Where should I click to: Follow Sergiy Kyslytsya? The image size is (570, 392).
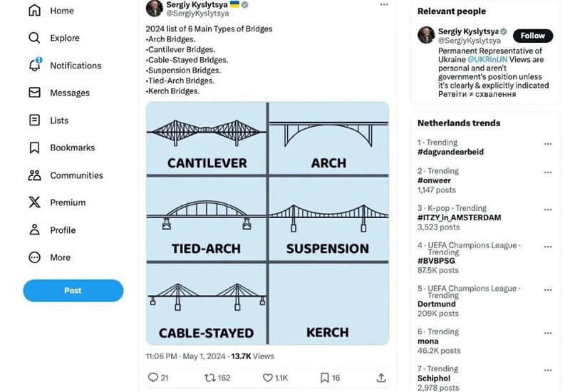coord(532,36)
